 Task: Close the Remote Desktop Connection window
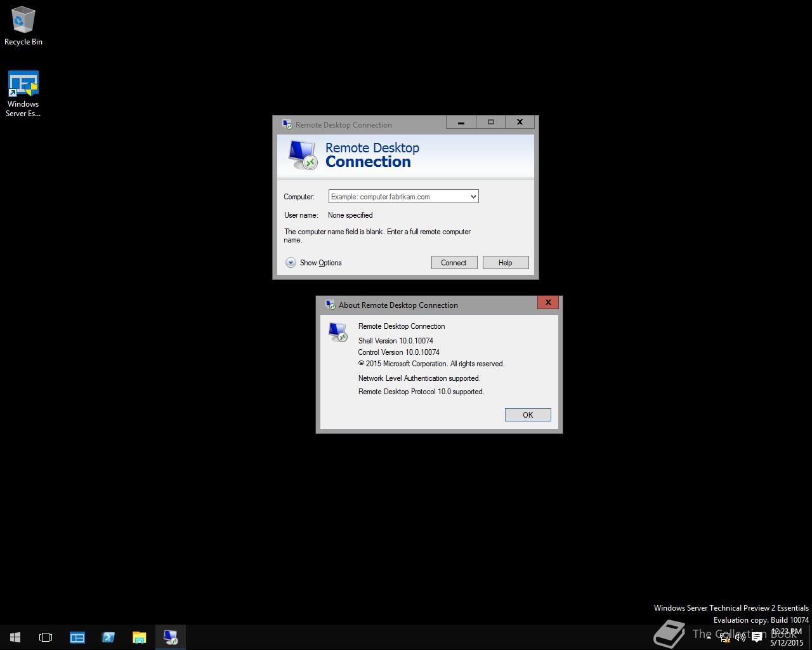(x=520, y=122)
